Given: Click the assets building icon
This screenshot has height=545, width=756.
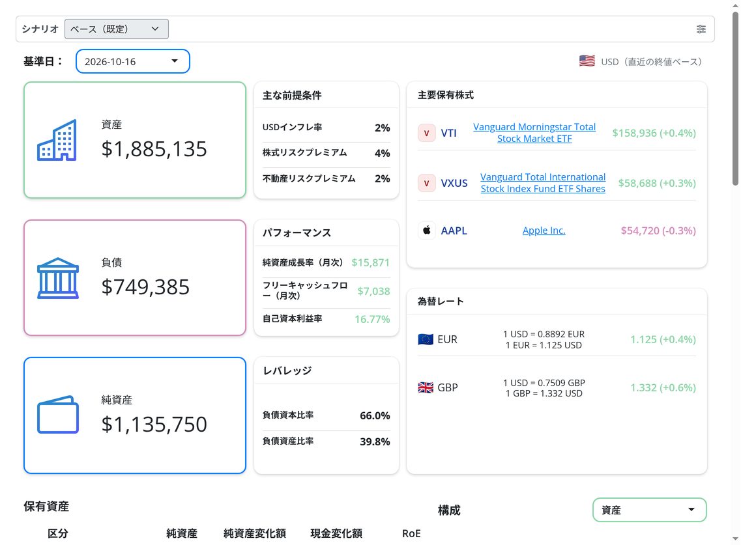Looking at the screenshot, I should 57,140.
